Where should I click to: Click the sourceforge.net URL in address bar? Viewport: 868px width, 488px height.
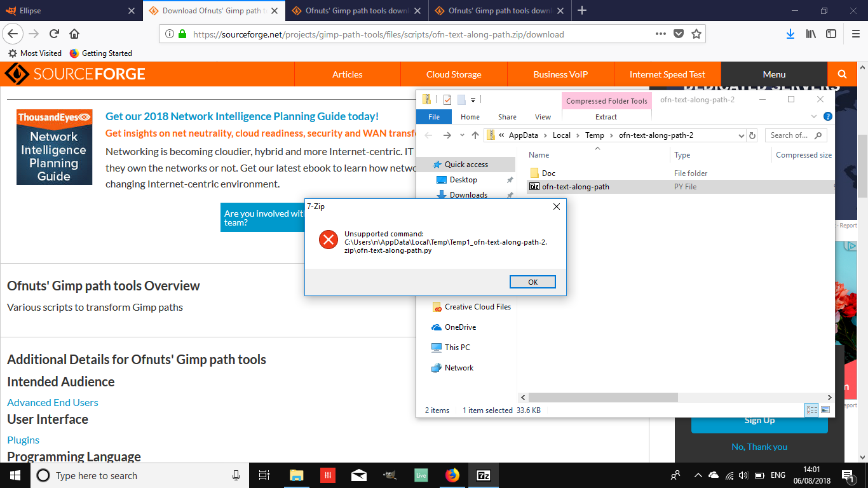tap(378, 34)
